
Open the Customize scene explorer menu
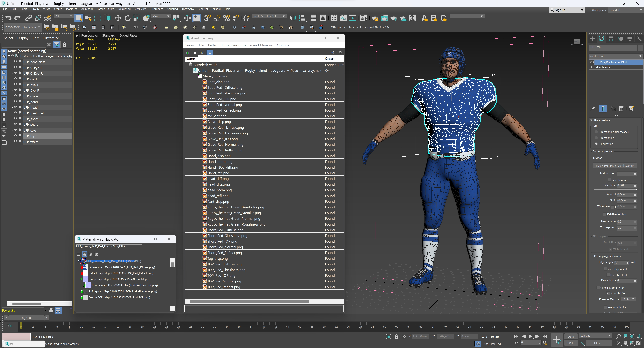point(51,38)
